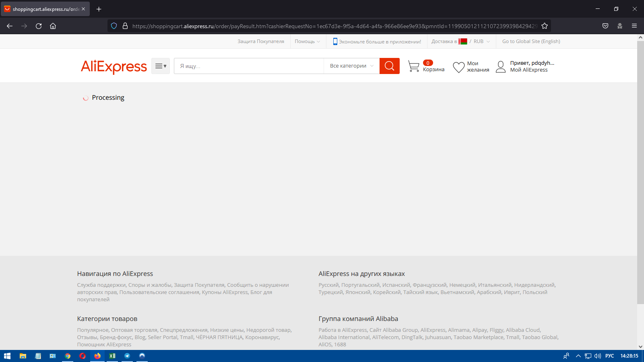The image size is (644, 362).
Task: Expand the 'Помощь' dropdown
Action: (x=308, y=41)
